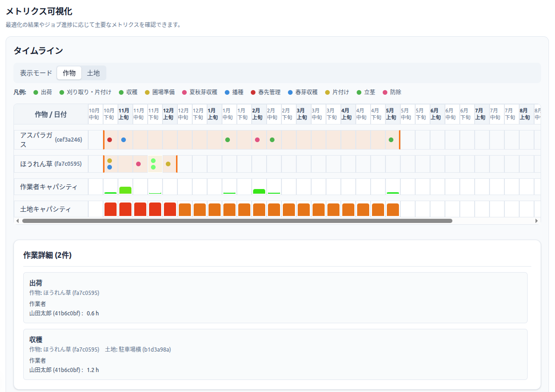555x392 pixels.
Task: Click red 土地キャパシティ bar at 10月下旬
Action: coord(110,209)
